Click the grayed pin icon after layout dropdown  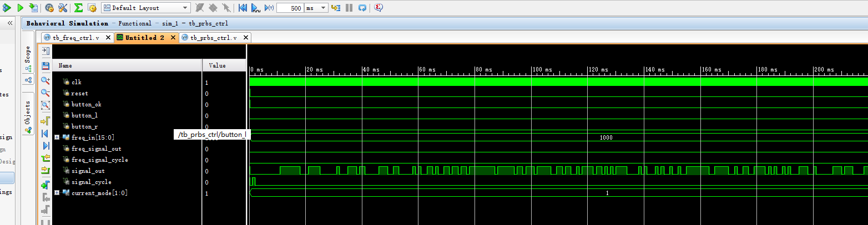click(199, 8)
